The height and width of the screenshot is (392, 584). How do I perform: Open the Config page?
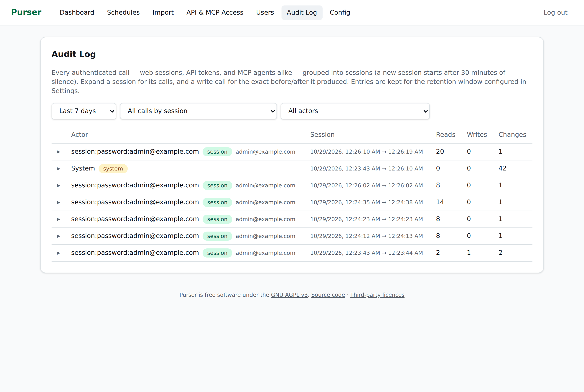(x=340, y=13)
